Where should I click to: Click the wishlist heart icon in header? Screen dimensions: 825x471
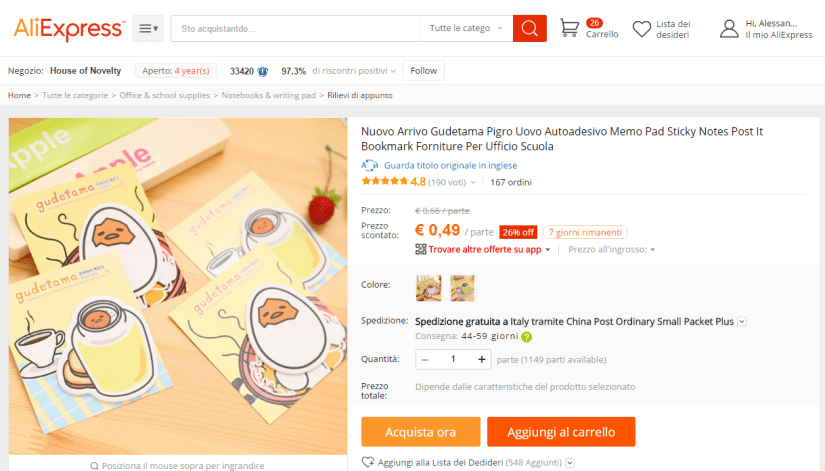pos(641,29)
